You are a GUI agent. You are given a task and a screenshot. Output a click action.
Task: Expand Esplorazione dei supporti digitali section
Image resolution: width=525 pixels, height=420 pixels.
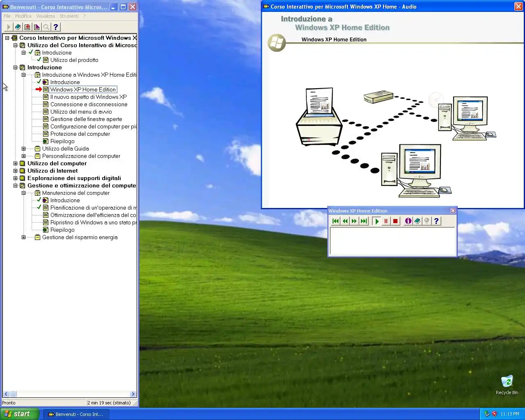pos(15,178)
